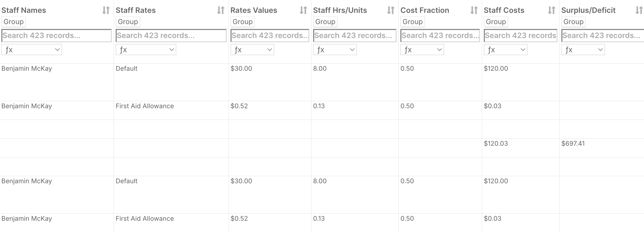The height and width of the screenshot is (232, 644).
Task: Group records by Staff Names
Action: coord(13,22)
